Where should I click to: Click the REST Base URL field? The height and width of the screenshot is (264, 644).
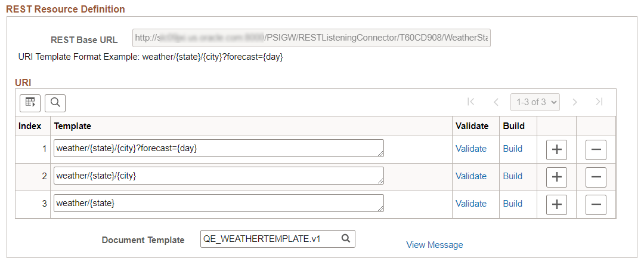coord(311,38)
